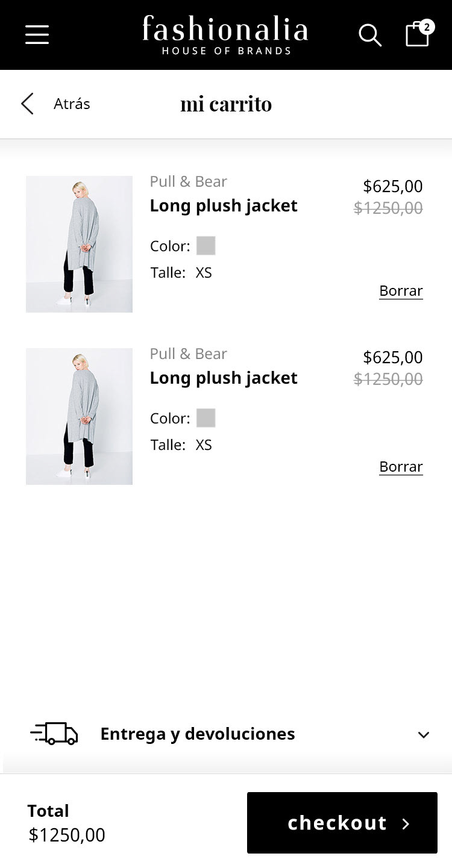
Task: Expand the Entrega y devoluciones chevron
Action: pos(424,734)
